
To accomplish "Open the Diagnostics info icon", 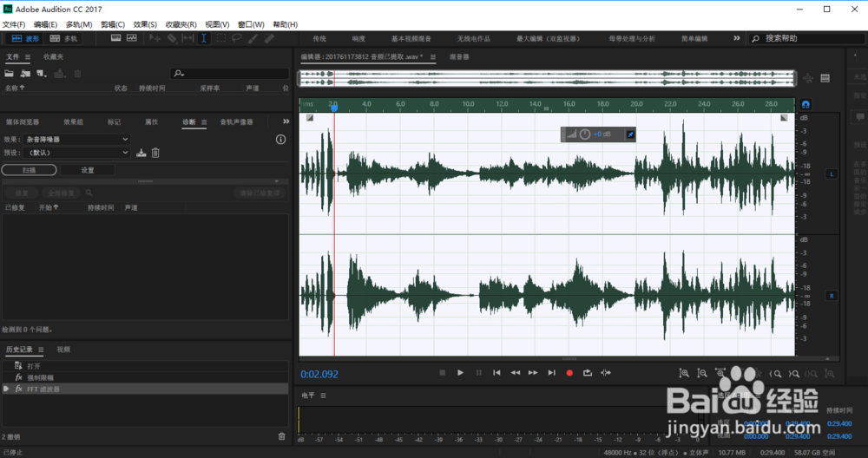I will pyautogui.click(x=280, y=140).
